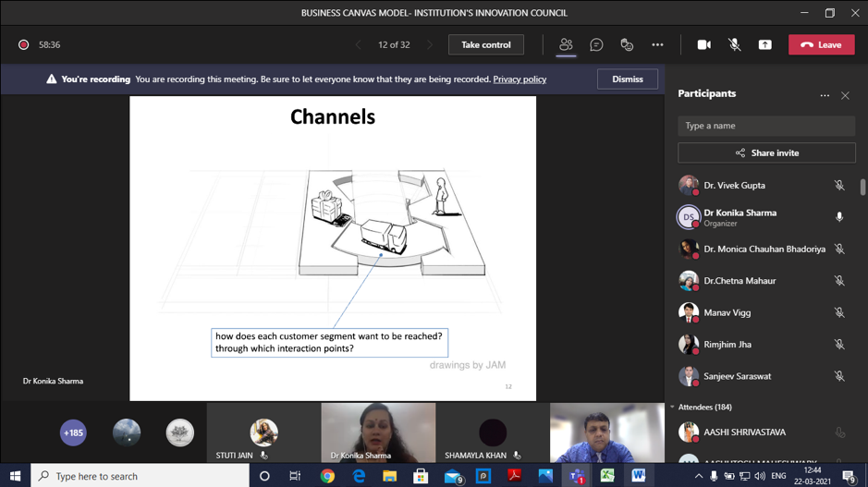This screenshot has width=868, height=487.
Task: Click muted mic icon of Dr.Chetna Mahaur
Action: click(839, 281)
